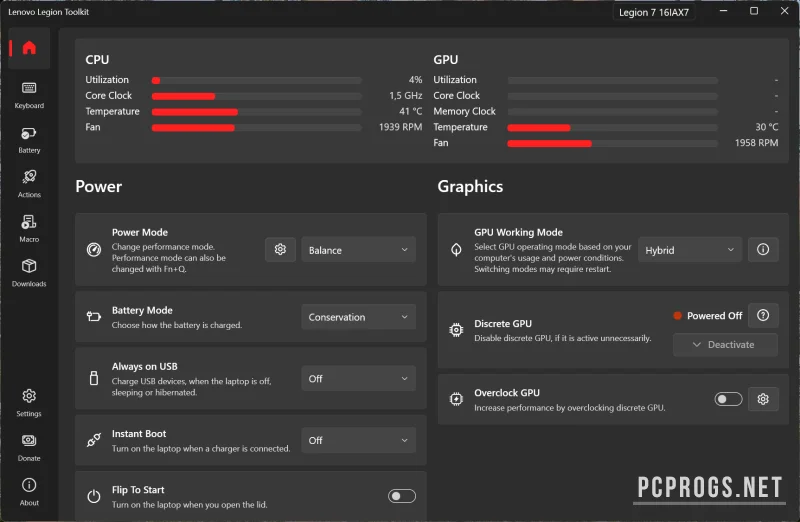Open the Keyboard page
This screenshot has width=800, height=522.
(29, 95)
